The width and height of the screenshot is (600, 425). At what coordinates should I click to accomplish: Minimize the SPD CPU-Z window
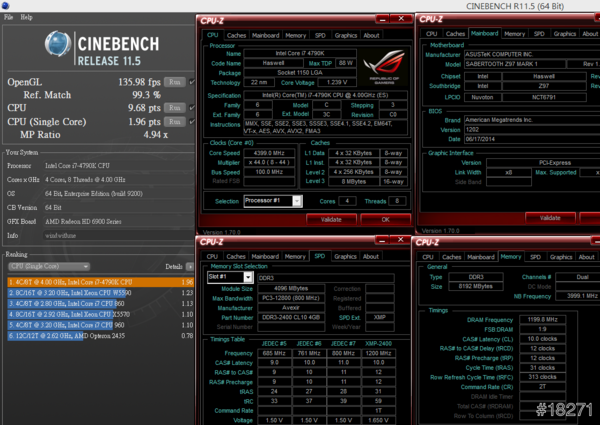pyautogui.click(x=382, y=240)
